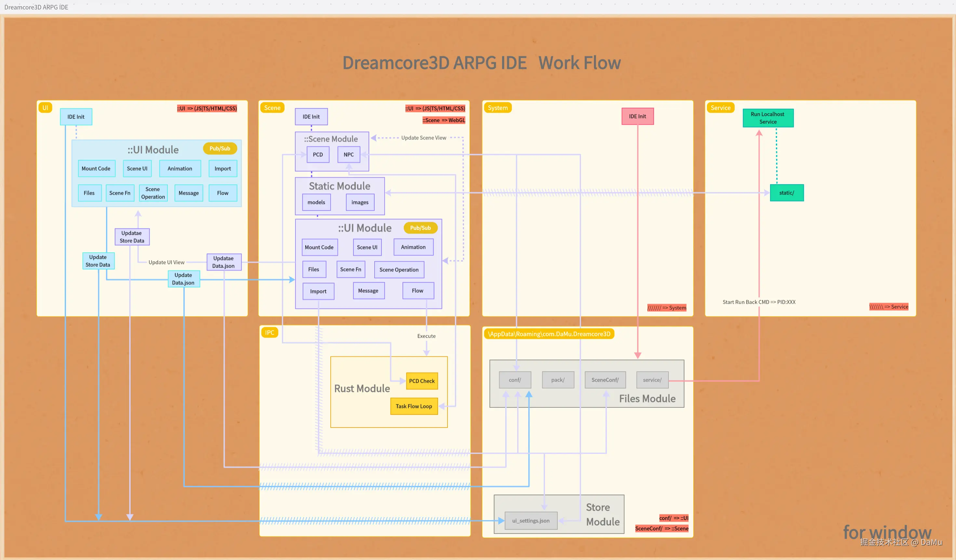This screenshot has width=956, height=560.
Task: Select the models box in Static Module
Action: coord(316,202)
